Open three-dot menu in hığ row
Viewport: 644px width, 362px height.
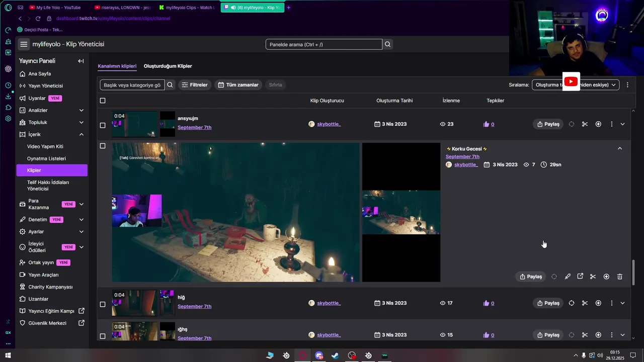pos(612,303)
